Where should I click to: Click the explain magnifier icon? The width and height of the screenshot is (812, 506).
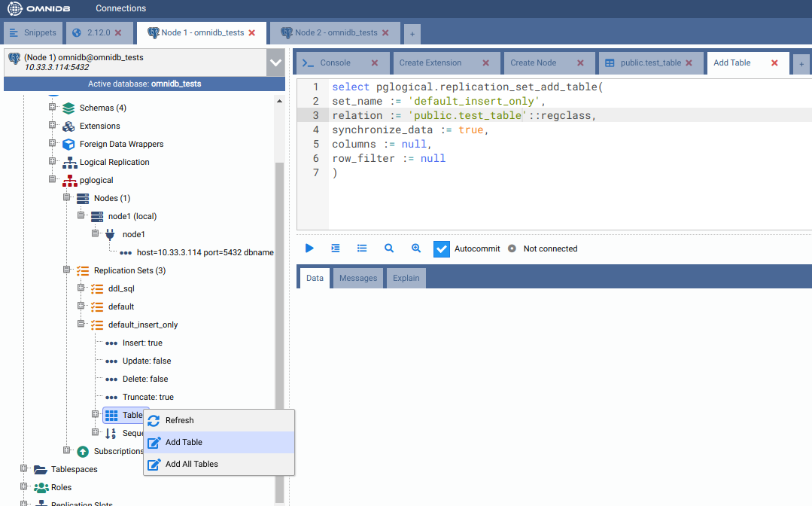point(389,248)
